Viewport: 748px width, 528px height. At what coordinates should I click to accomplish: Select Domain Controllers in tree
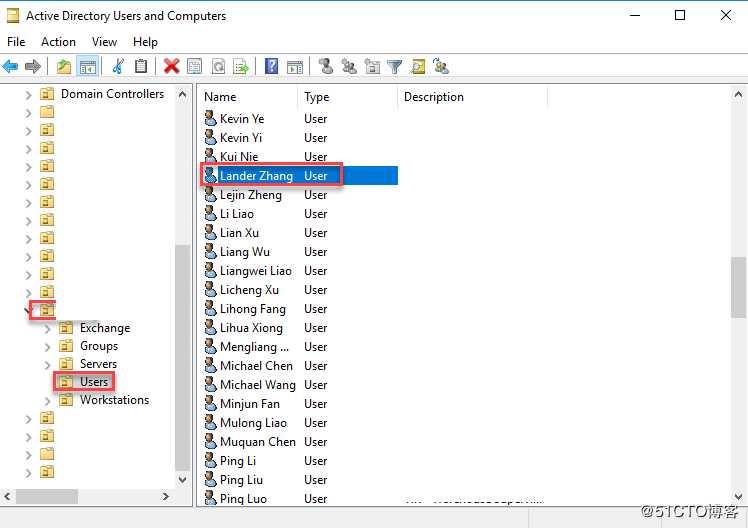click(112, 94)
